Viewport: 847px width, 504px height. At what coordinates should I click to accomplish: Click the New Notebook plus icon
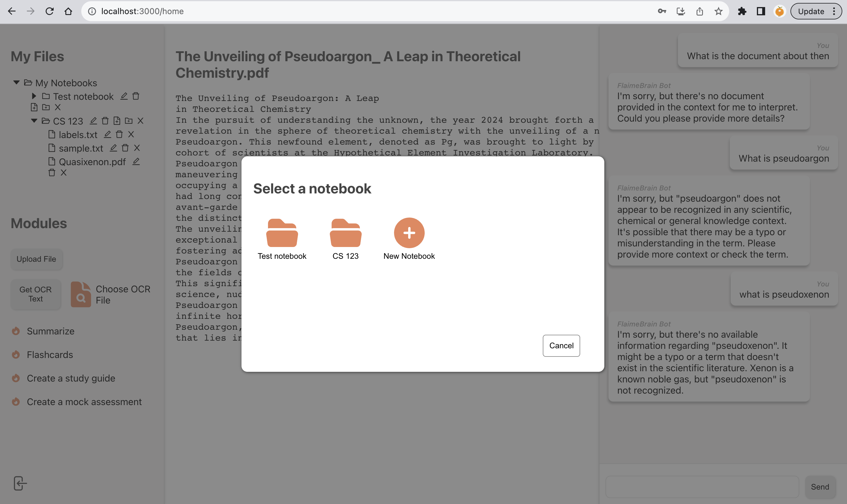pos(409,233)
